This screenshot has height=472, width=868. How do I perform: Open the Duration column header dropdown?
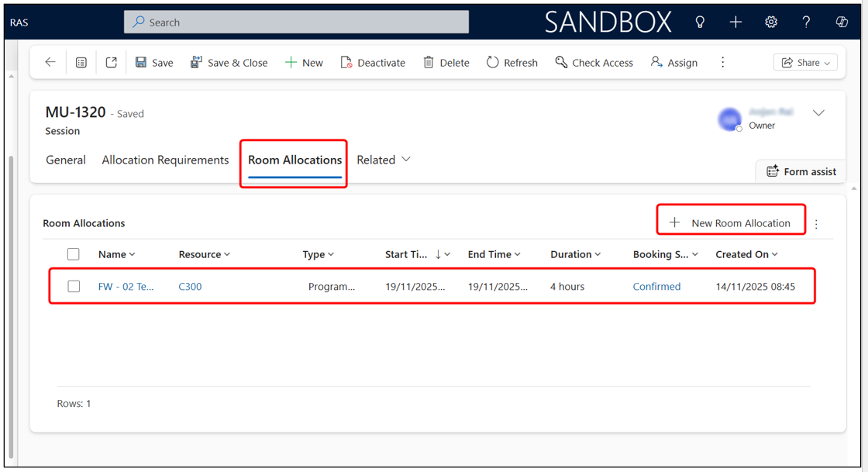[x=575, y=254]
